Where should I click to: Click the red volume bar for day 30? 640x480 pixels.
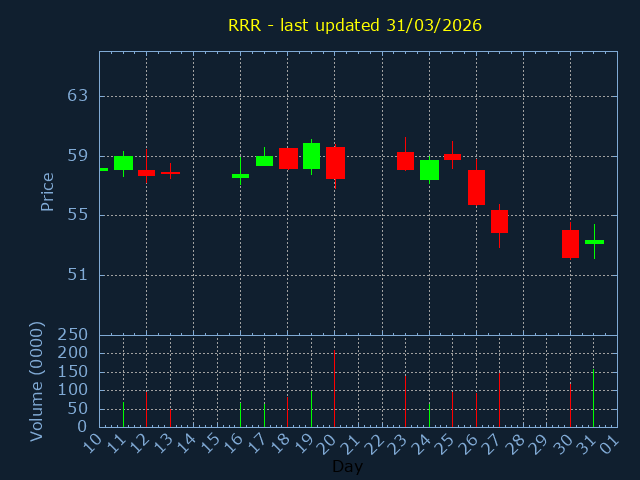[570, 404]
